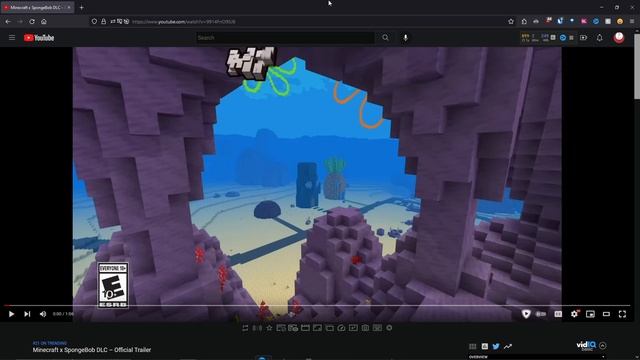Open the YouTube create video menu
This screenshot has width=640, height=360.
(x=583, y=38)
